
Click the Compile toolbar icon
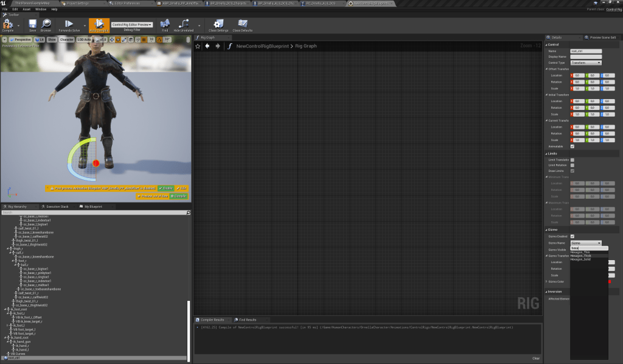(x=8, y=25)
